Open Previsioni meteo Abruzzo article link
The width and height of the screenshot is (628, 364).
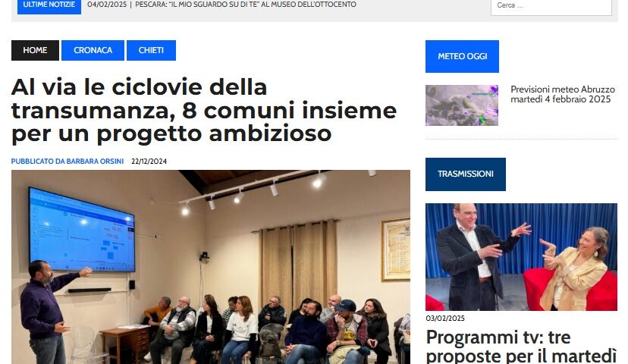pos(562,94)
